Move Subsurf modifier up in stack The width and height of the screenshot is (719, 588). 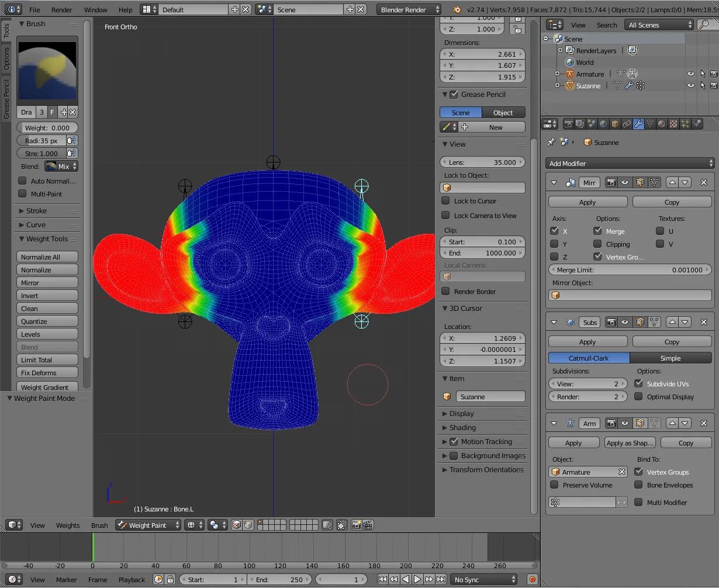(672, 322)
